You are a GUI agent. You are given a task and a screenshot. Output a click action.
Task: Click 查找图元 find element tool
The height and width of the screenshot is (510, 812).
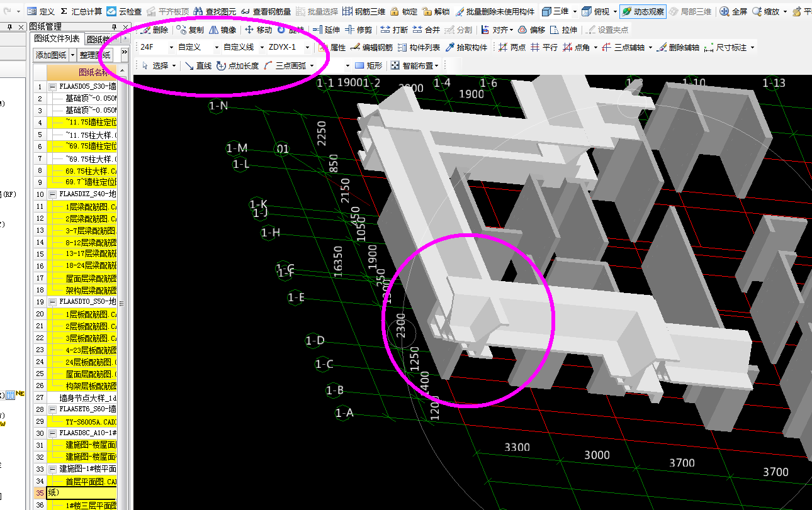215,11
